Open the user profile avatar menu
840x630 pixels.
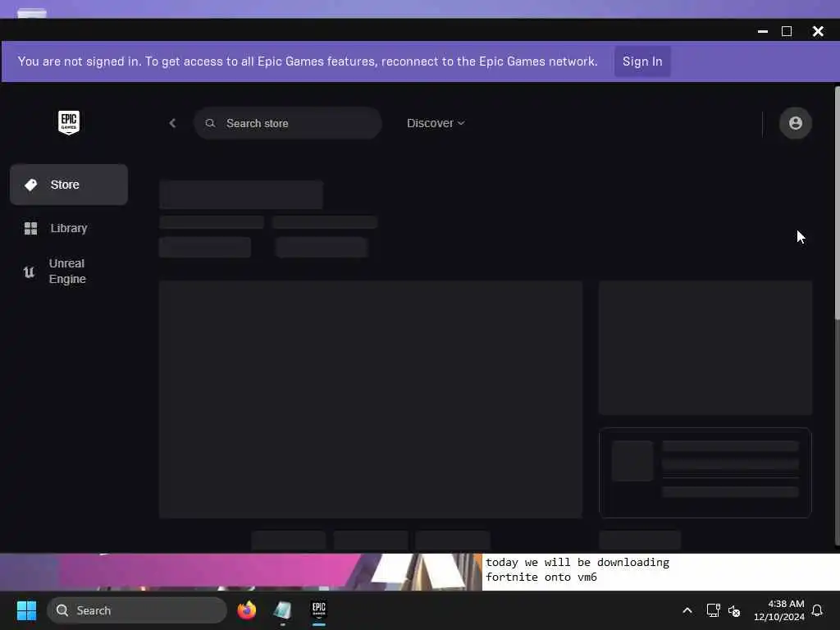[x=796, y=123]
